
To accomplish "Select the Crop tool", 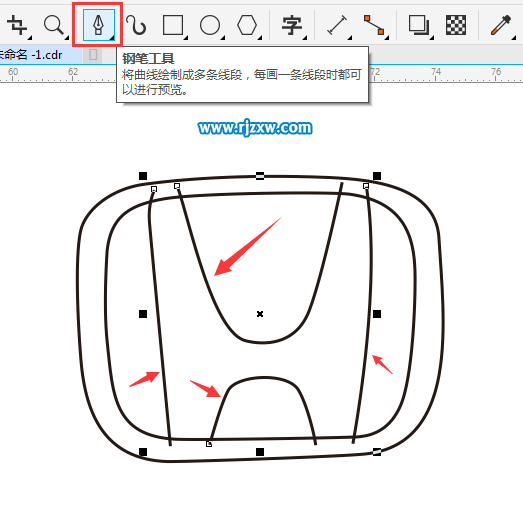I will [17, 25].
